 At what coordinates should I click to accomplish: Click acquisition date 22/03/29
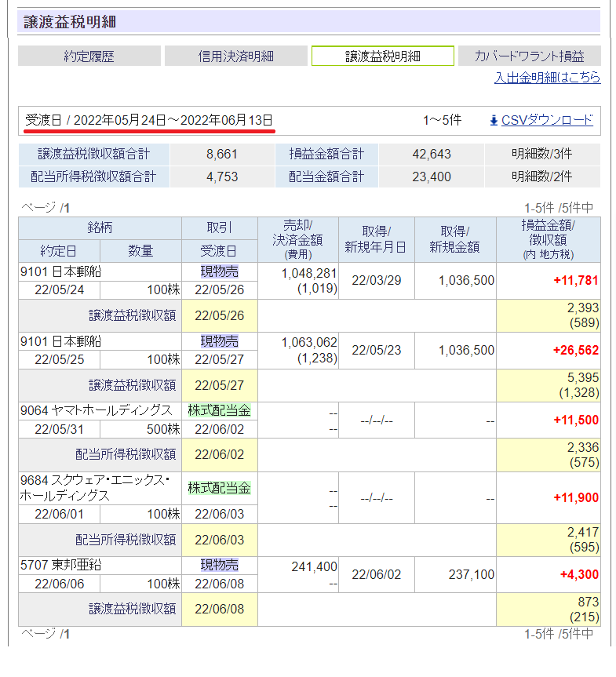click(x=376, y=281)
